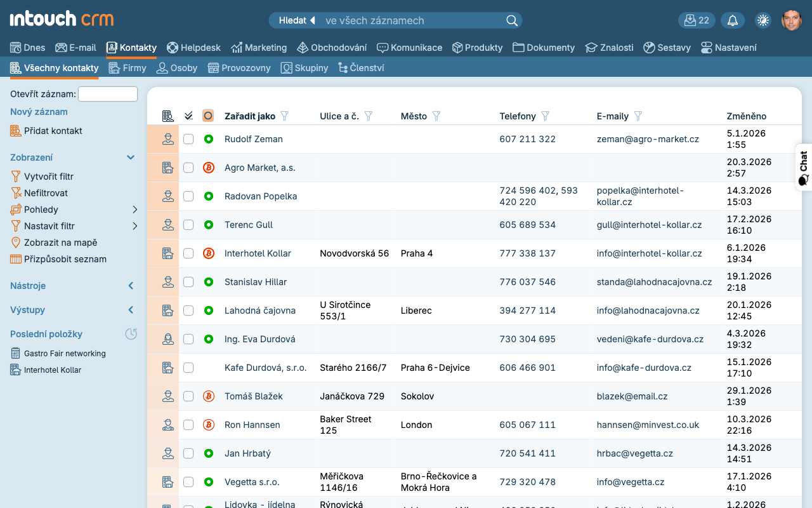The width and height of the screenshot is (812, 508).
Task: Open the Chat side panel
Action: click(803, 168)
